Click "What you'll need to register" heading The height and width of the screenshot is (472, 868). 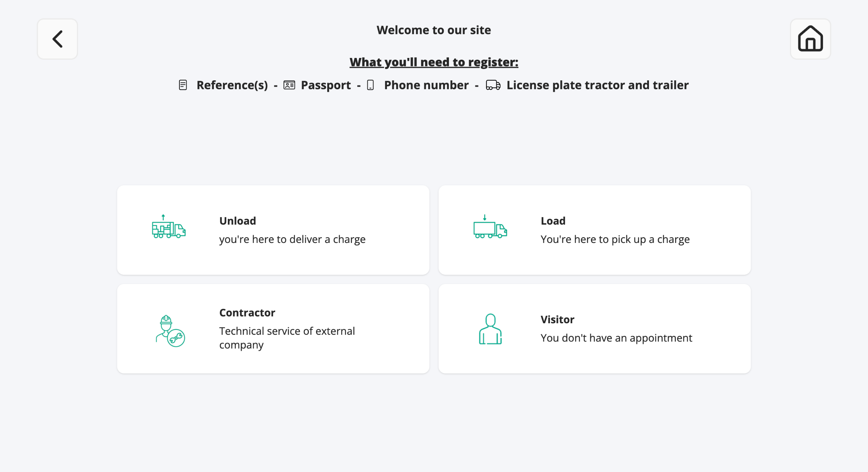coord(434,62)
